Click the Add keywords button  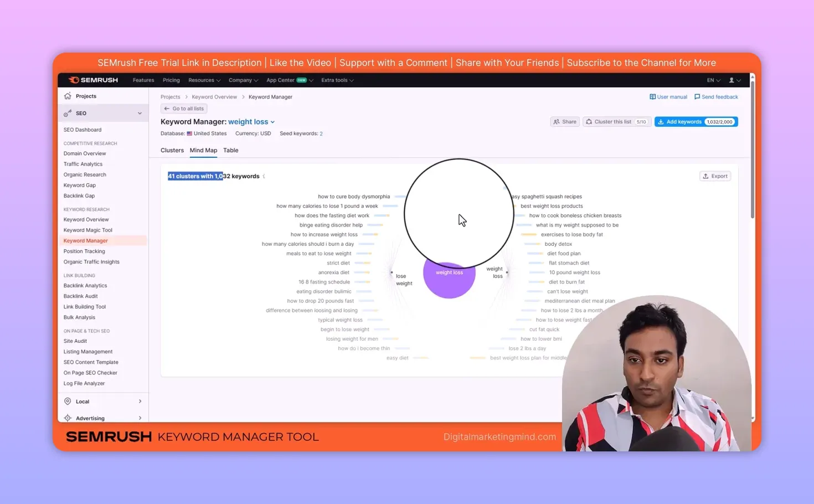point(696,122)
